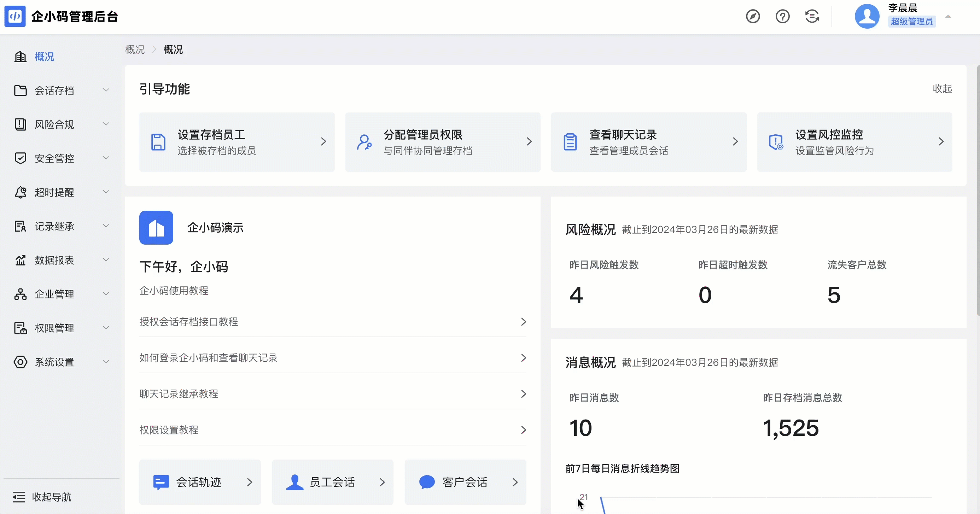The image size is (980, 514).
Task: Click 收起 to collapse guide section
Action: (x=942, y=89)
